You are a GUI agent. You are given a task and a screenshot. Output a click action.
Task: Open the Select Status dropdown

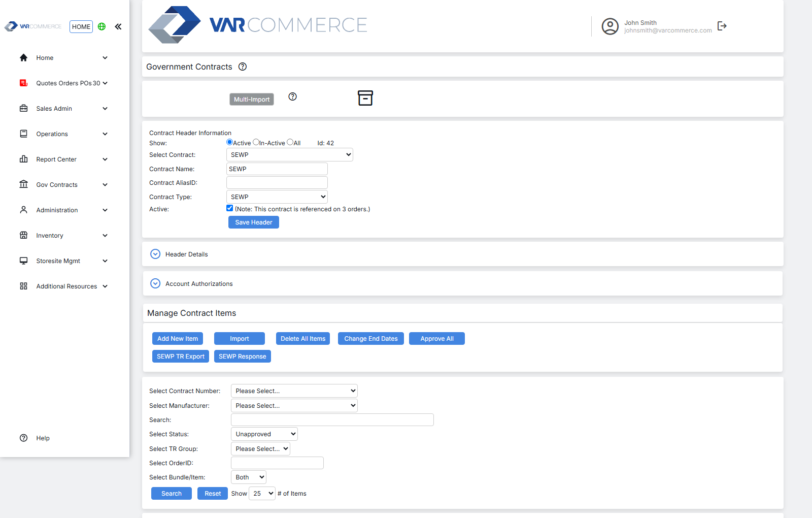tap(264, 434)
